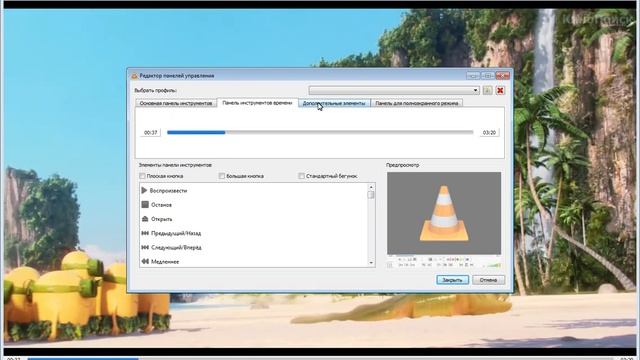The width and height of the screenshot is (640, 360).
Task: Select the Следующий/Вперед icon in the list
Action: tap(145, 247)
